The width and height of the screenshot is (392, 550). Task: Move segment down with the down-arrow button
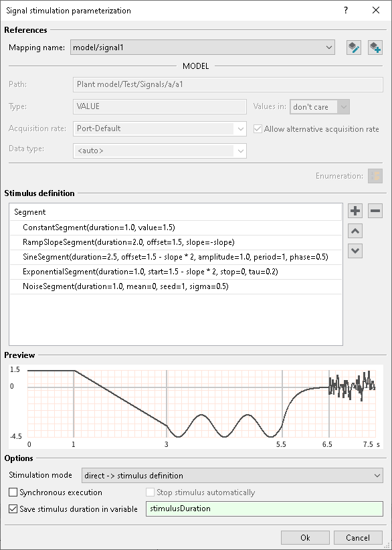pyautogui.click(x=355, y=251)
